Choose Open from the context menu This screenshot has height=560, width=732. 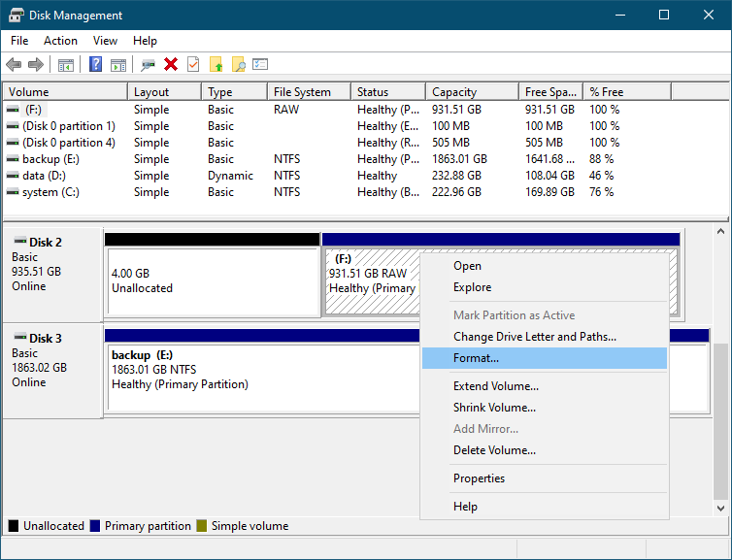pos(545,266)
